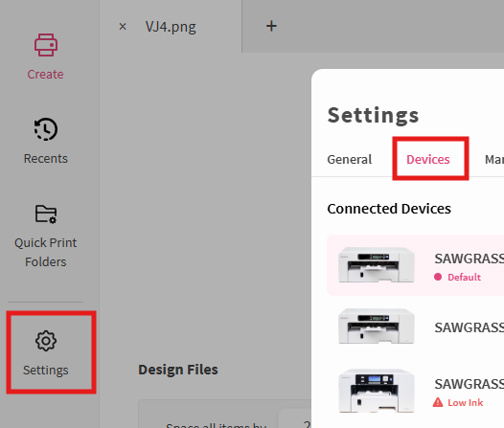Add a new tab with the plus icon
The image size is (504, 428).
click(271, 26)
